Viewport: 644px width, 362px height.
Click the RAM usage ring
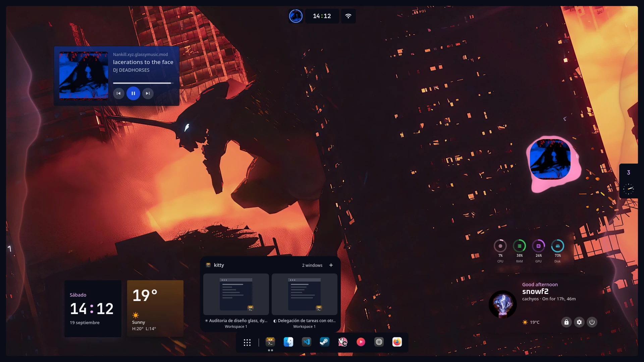520,246
